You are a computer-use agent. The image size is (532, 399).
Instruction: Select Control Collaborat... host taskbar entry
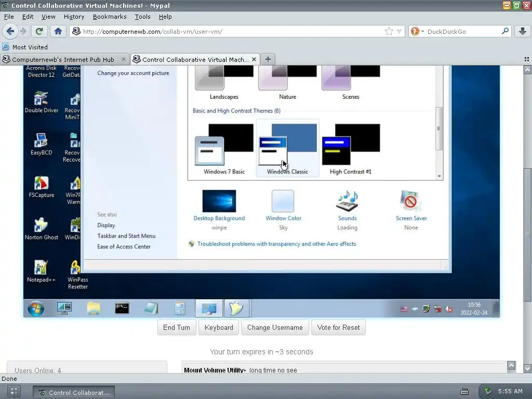74,392
